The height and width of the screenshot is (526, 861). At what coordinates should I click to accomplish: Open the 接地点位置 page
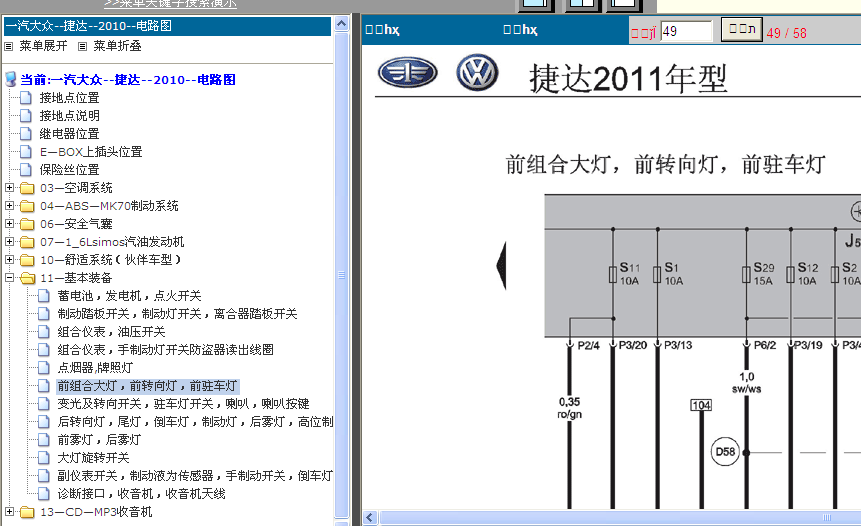point(69,98)
